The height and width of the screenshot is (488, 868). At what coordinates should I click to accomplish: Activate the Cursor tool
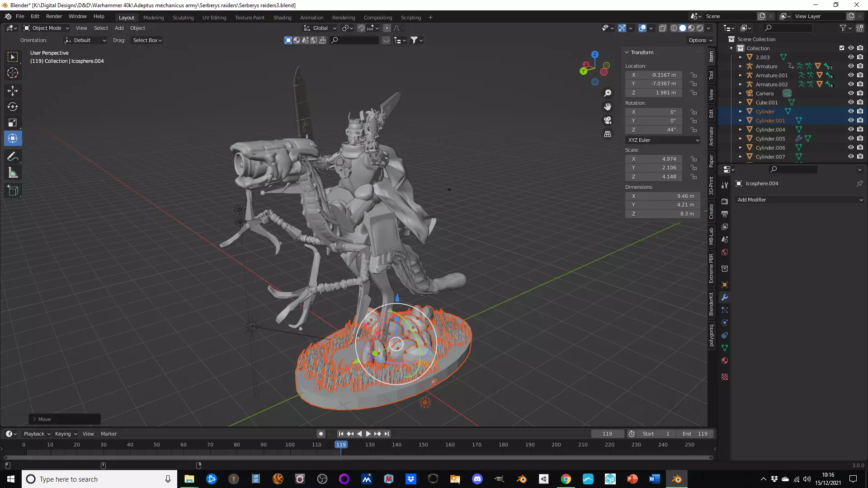pos(13,73)
